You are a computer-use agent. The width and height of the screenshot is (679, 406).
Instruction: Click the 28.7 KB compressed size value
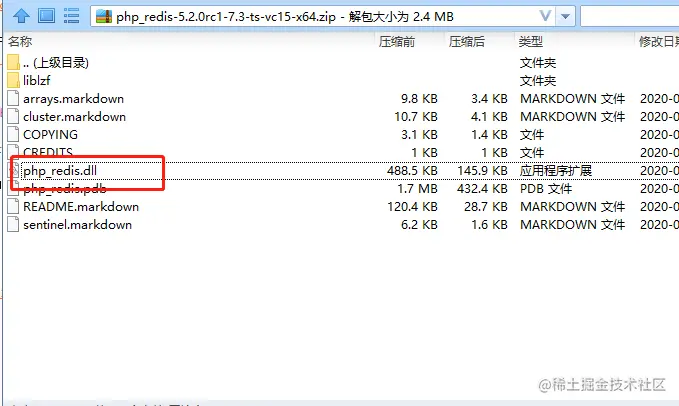[486, 207]
